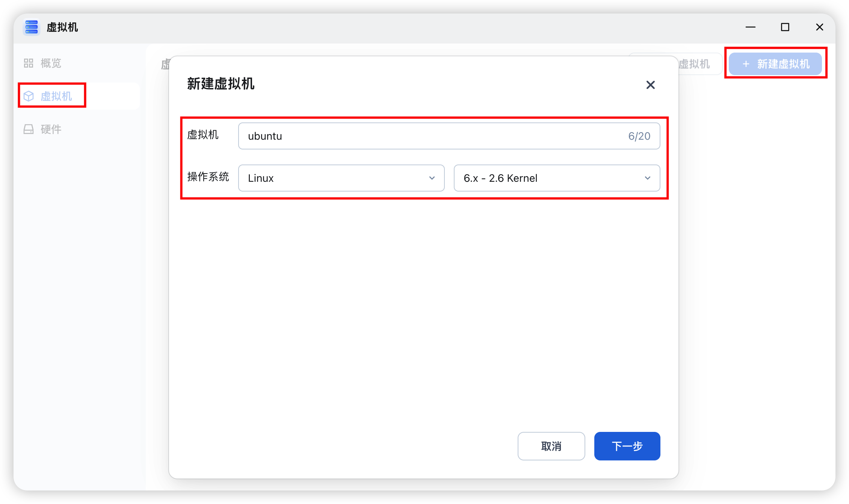Minimize the 虚拟机 application window
The height and width of the screenshot is (504, 849).
[750, 27]
